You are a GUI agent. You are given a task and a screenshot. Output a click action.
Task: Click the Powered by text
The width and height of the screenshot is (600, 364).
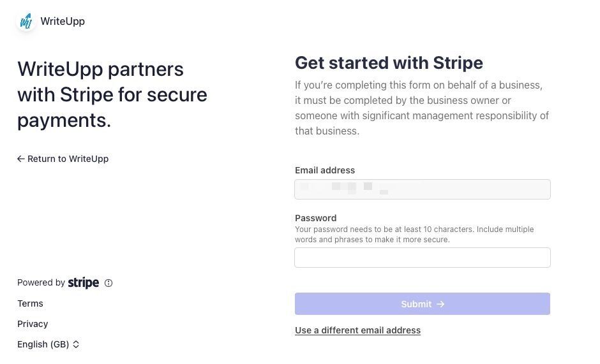(x=41, y=283)
